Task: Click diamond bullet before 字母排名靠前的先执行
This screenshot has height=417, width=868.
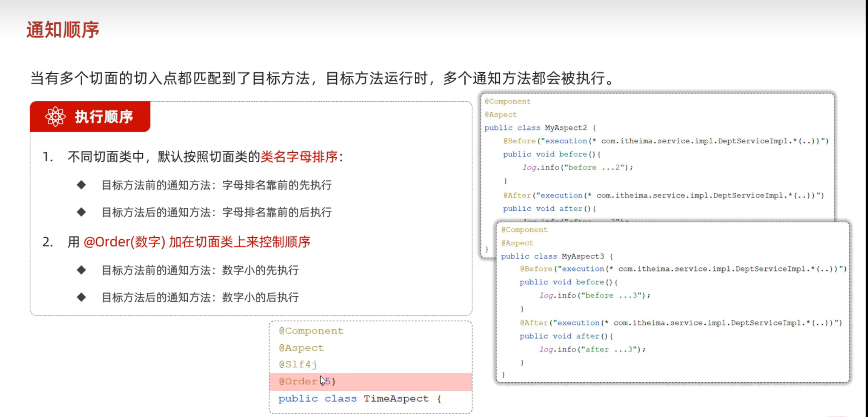Action: (x=81, y=185)
